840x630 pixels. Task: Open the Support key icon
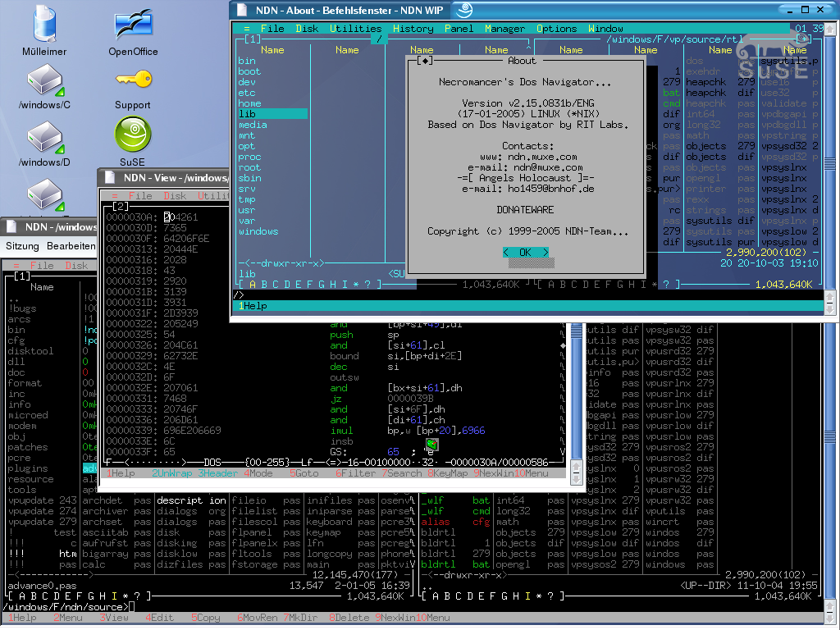coord(133,89)
